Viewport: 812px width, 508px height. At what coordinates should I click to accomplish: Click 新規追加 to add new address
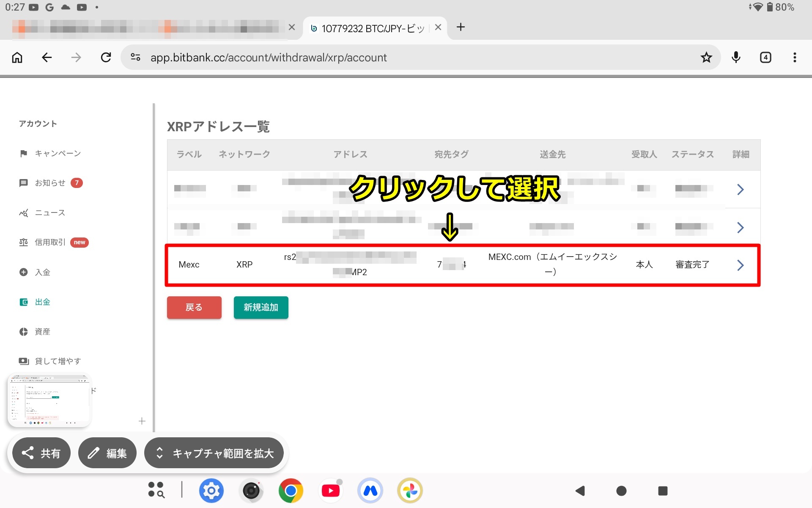[261, 307]
